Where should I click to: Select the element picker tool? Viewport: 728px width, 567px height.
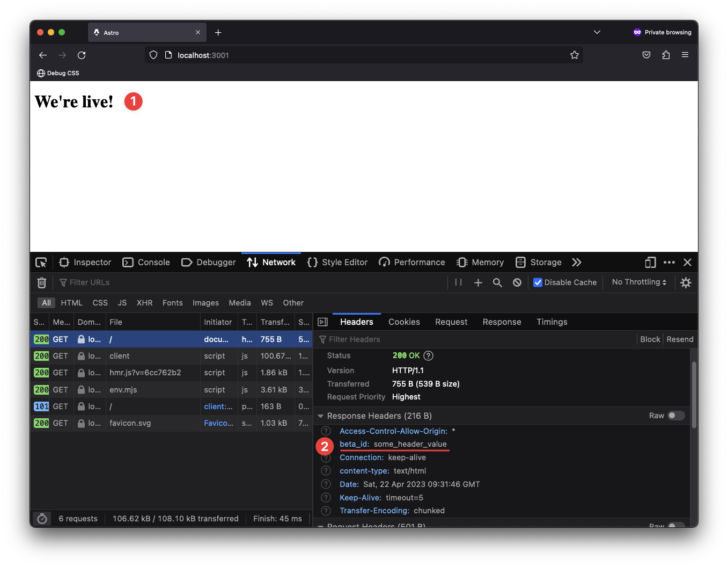[41, 262]
